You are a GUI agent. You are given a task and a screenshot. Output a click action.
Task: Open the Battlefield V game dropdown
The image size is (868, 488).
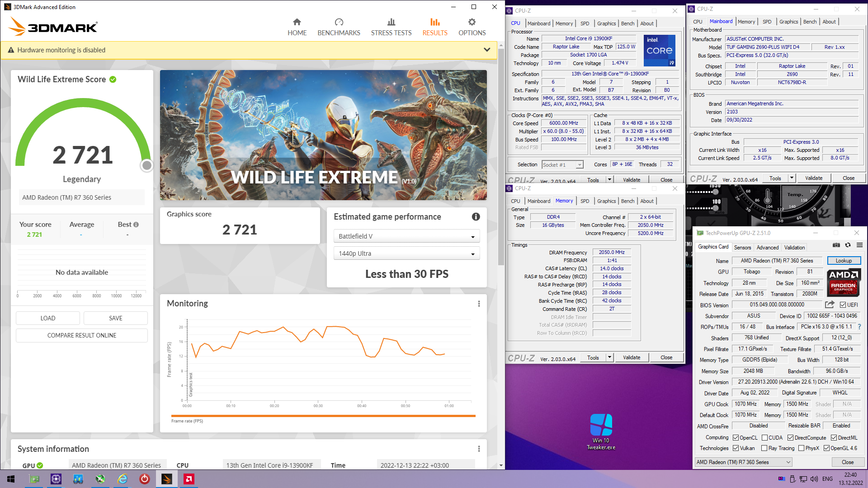[406, 236]
